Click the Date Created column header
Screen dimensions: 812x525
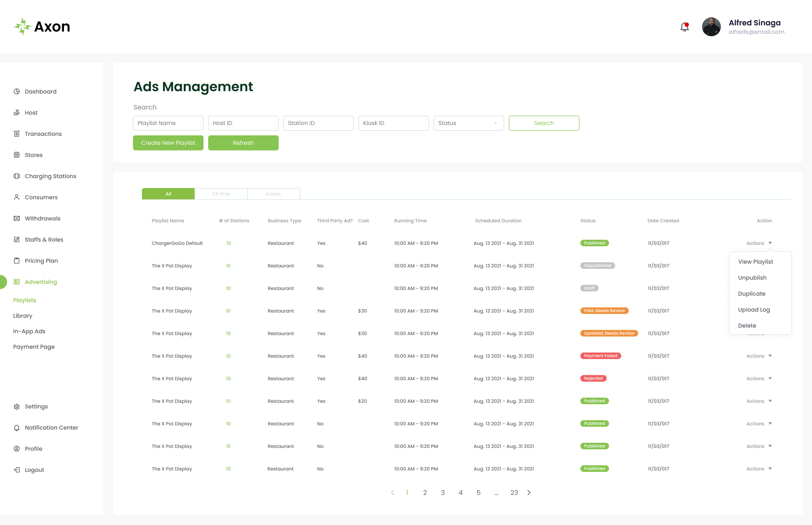663,221
